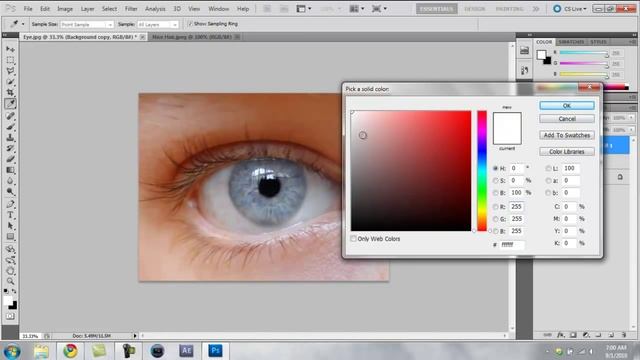Screen dimensions: 640x360
Task: Toggle Show Sampling Ring checkbox
Action: tap(190, 24)
